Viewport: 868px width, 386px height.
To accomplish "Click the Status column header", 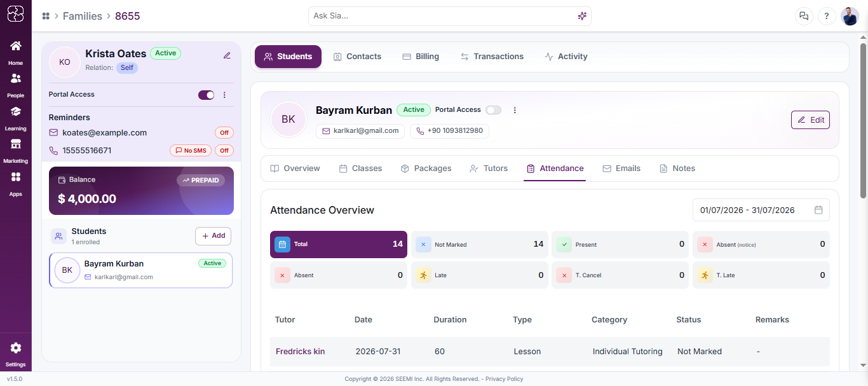I will pos(689,320).
